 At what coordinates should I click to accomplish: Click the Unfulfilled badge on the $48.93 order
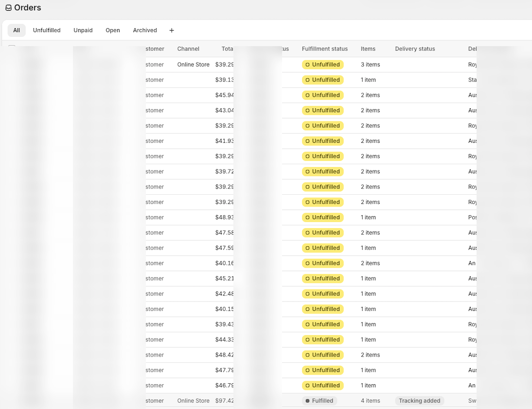[323, 217]
